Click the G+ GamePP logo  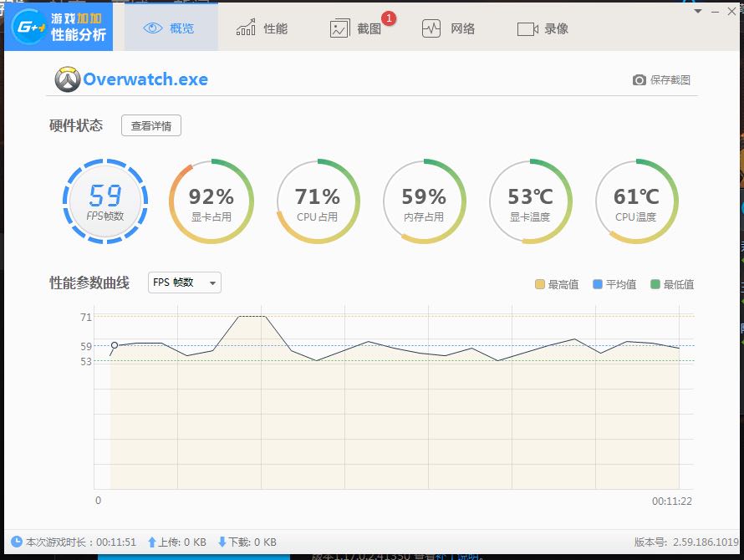pyautogui.click(x=28, y=25)
